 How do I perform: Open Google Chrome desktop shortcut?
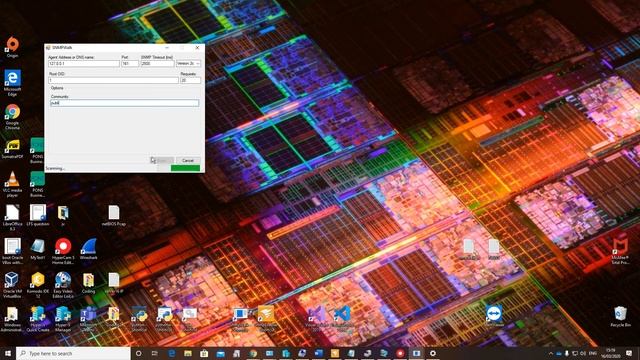[12, 117]
